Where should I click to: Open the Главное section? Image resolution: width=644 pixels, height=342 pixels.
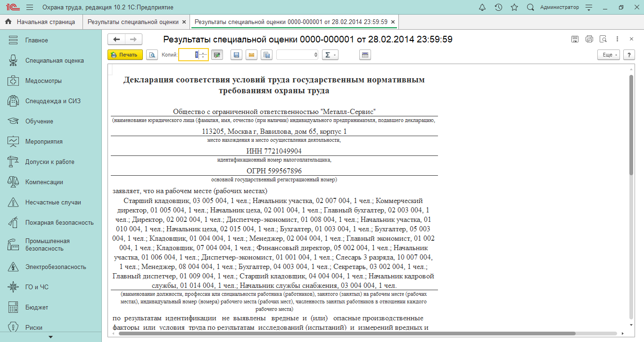click(x=51, y=41)
